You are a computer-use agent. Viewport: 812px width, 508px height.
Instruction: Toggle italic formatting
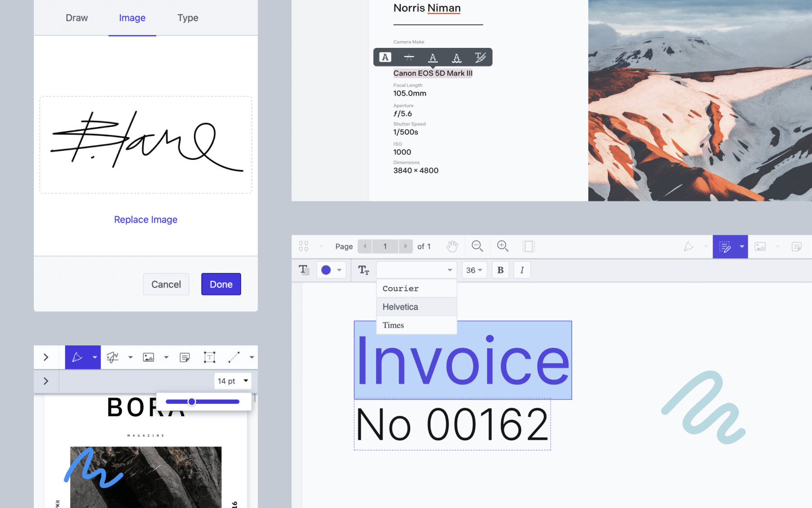(x=522, y=270)
